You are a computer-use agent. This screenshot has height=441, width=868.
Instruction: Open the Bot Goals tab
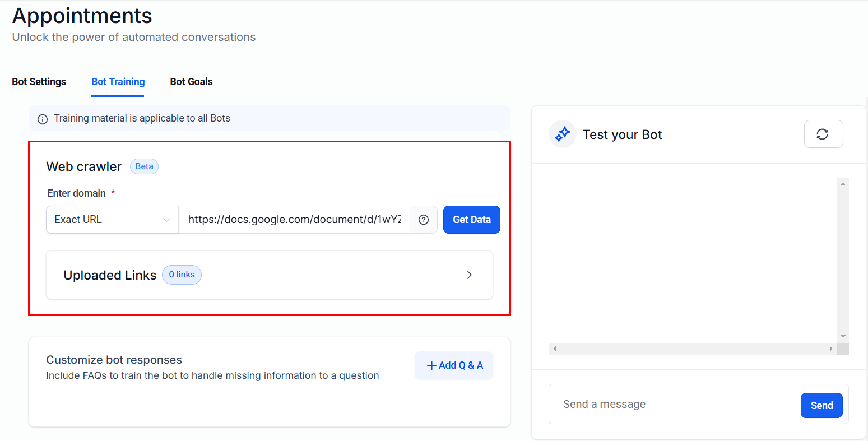click(x=192, y=82)
